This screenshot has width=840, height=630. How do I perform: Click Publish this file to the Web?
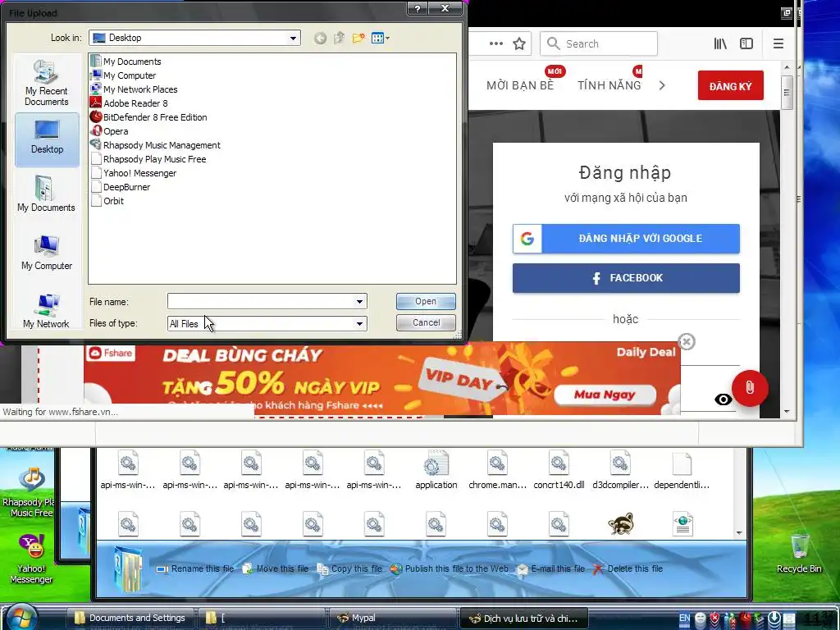449,569
